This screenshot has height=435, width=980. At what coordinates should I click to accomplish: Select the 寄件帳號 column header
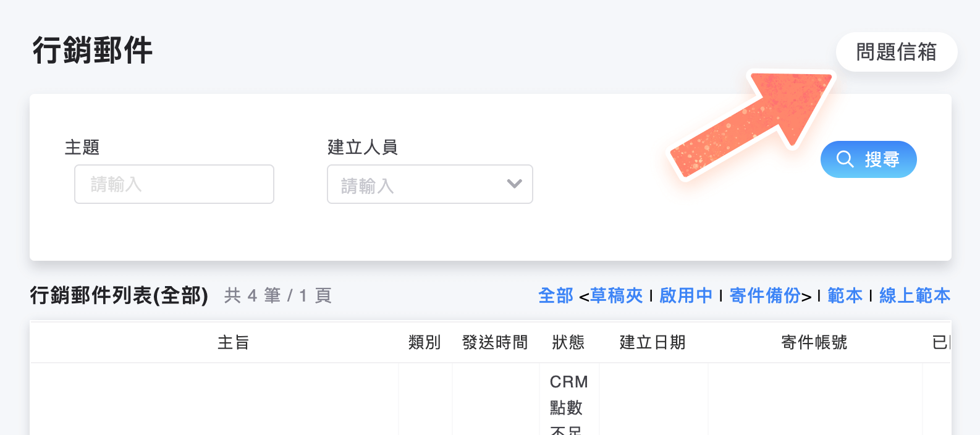click(x=814, y=342)
